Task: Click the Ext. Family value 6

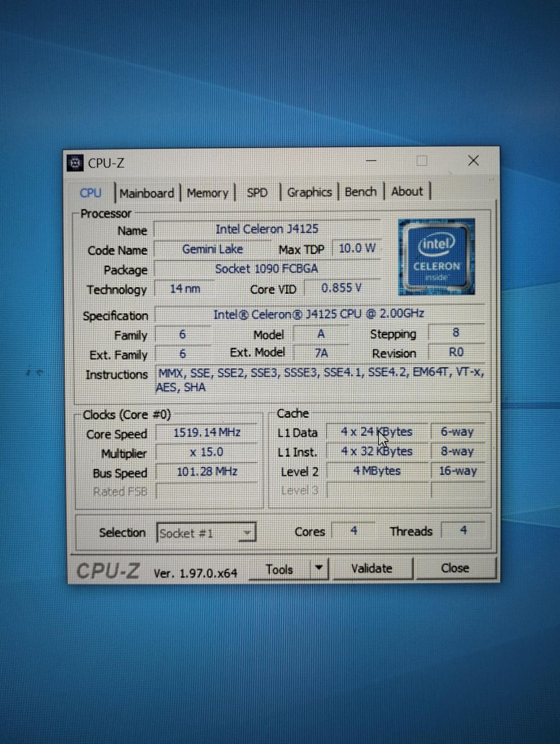Action: (x=182, y=353)
